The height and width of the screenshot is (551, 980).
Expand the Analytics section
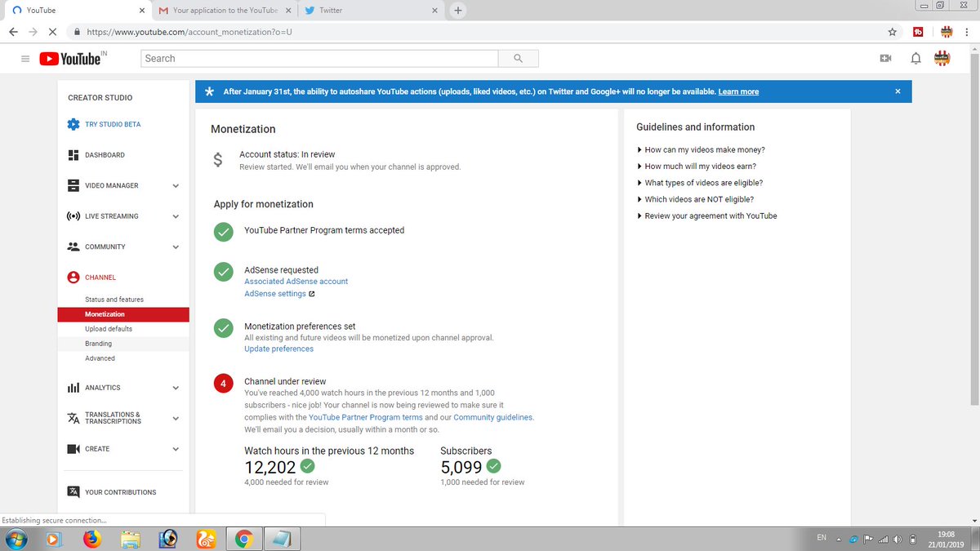(175, 389)
